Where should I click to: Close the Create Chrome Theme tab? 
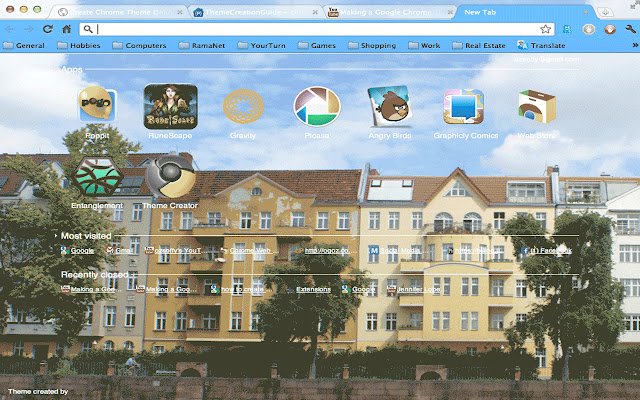click(x=180, y=13)
